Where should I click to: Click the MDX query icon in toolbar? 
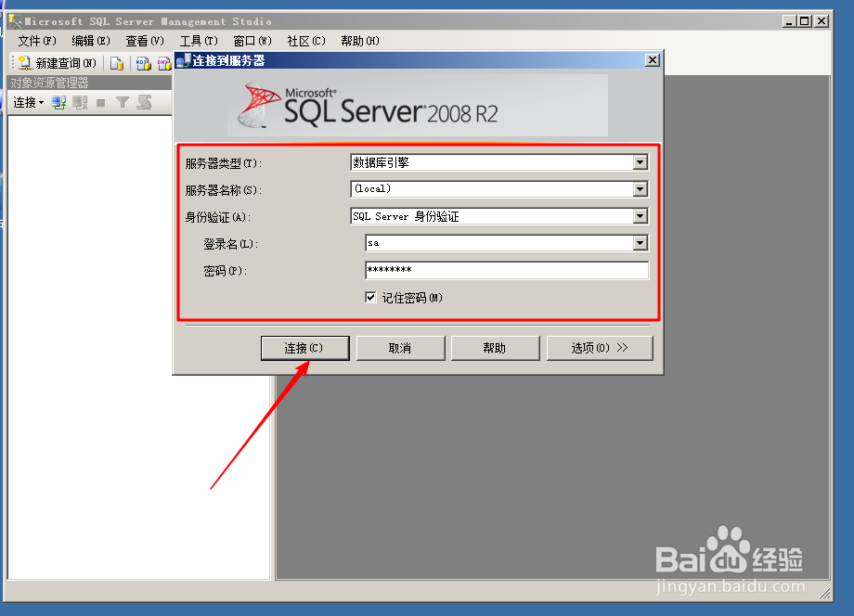pyautogui.click(x=143, y=63)
